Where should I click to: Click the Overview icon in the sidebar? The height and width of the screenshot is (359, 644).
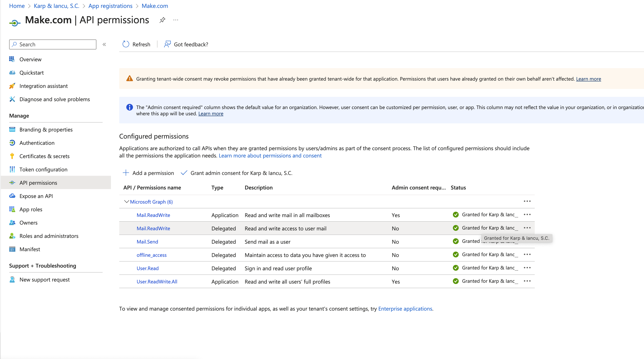coord(12,59)
